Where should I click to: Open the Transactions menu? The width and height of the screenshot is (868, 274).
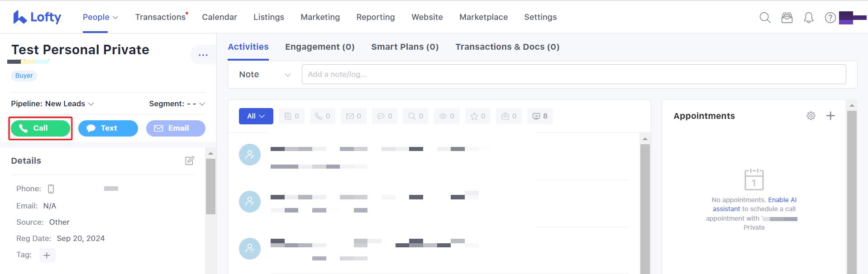coord(160,17)
